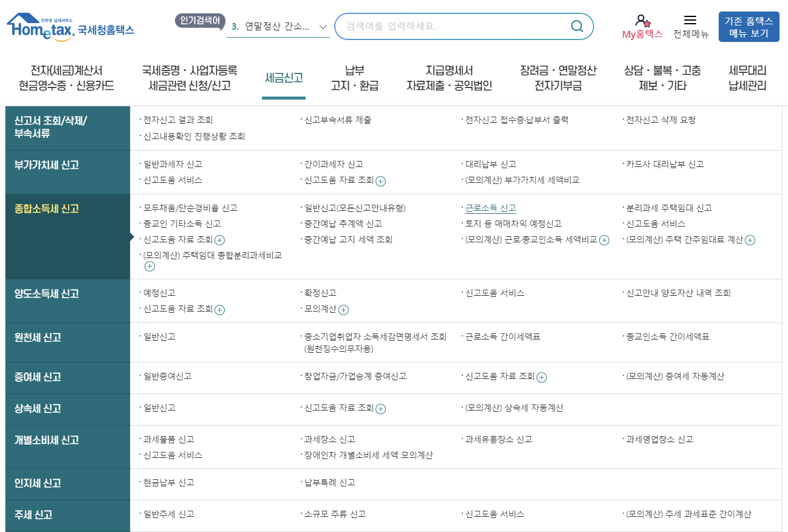788x532 pixels.
Task: Select 상속세 신고 category
Action: pyautogui.click(x=67, y=409)
